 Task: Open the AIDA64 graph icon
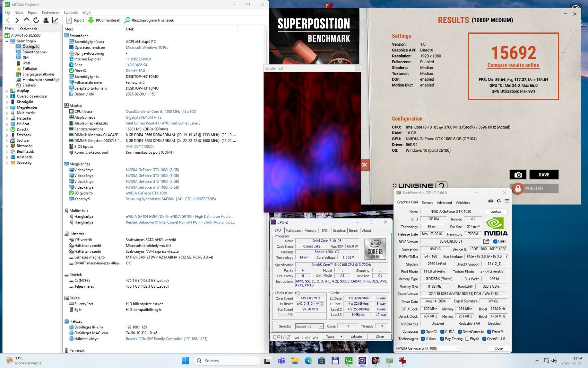[x=55, y=20]
